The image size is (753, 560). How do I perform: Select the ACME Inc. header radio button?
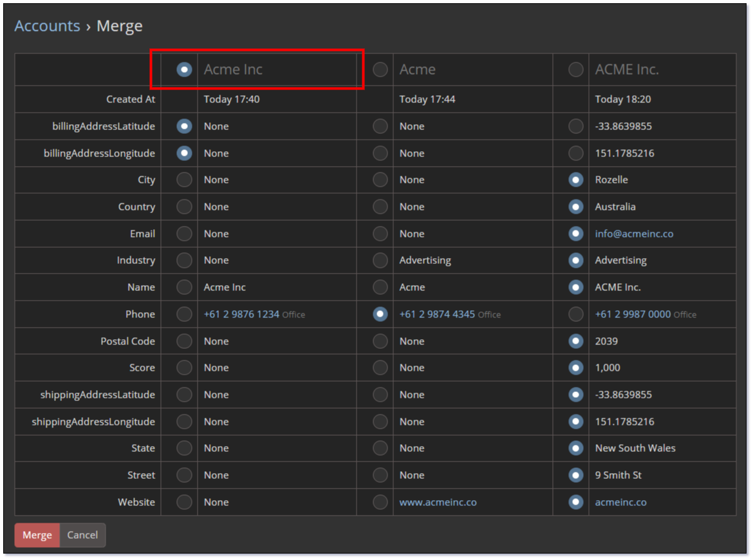tap(575, 70)
